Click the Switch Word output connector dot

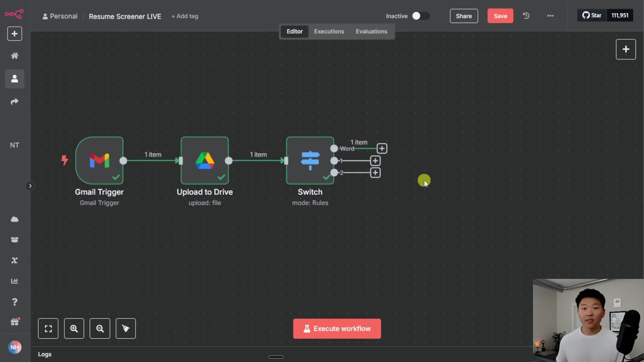pos(334,148)
